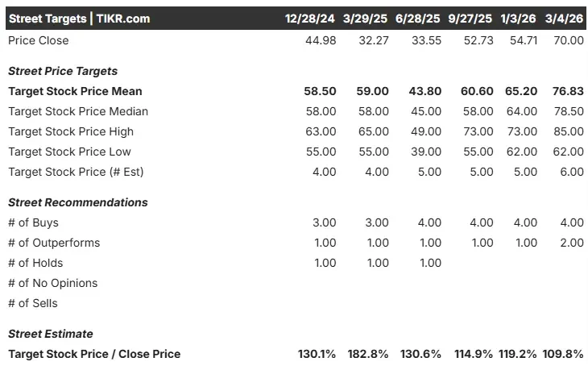
Task: Select the # of Buys row label
Action: 33,222
